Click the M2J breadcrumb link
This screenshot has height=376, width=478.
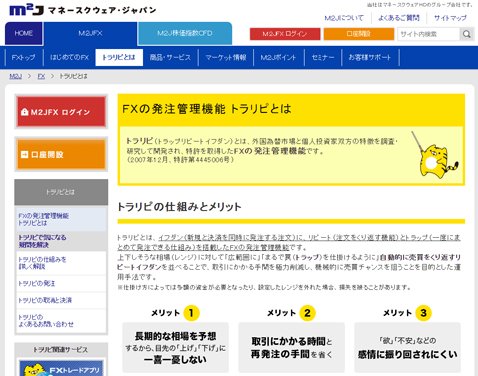tap(15, 76)
